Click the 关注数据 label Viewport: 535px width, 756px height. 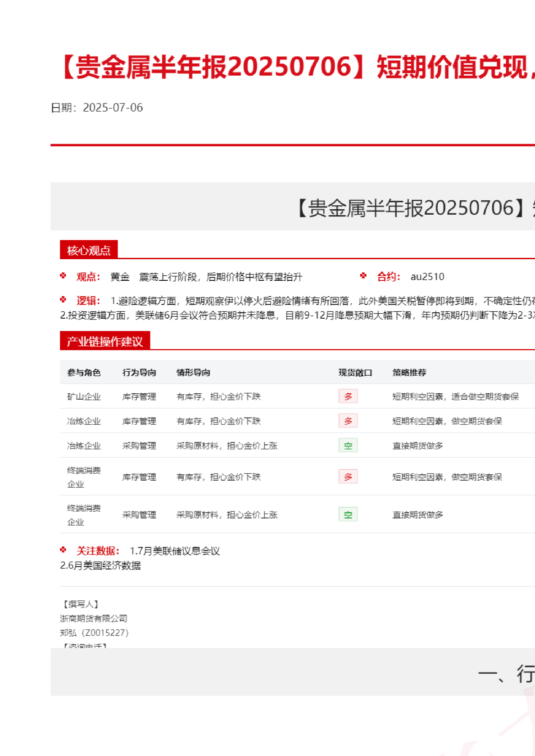coord(98,551)
